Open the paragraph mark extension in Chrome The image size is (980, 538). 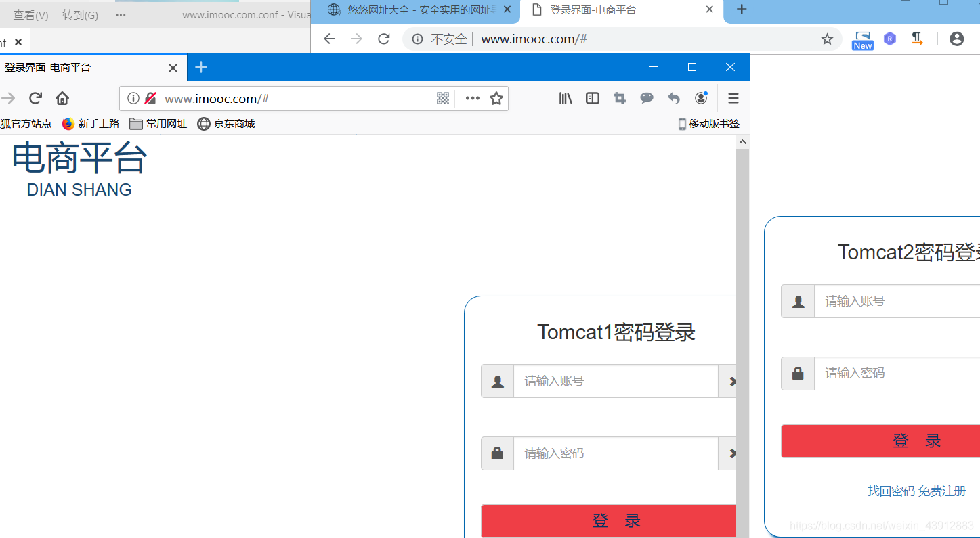(917, 39)
